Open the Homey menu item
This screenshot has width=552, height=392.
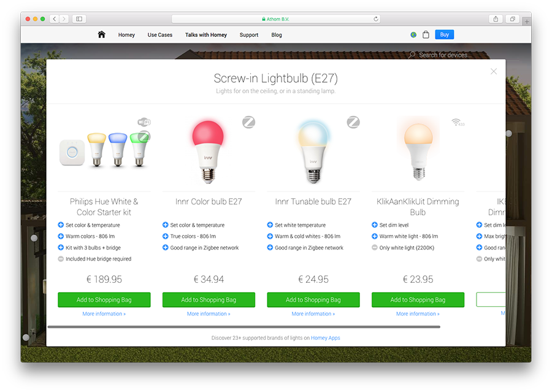[126, 35]
